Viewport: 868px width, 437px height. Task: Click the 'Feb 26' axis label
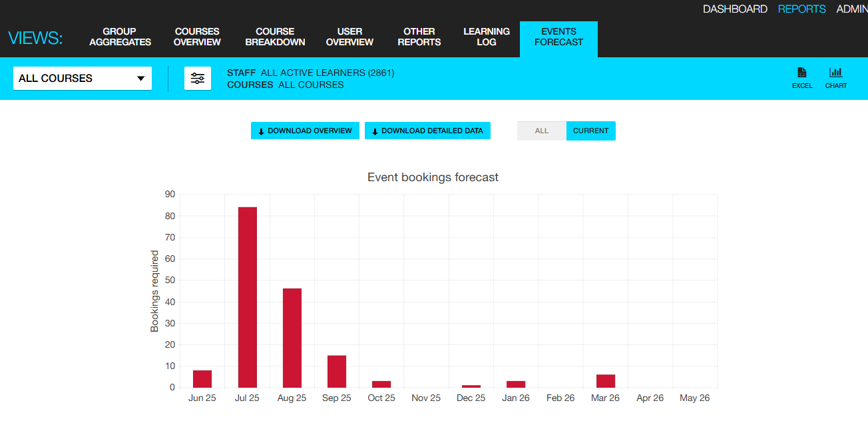point(560,398)
